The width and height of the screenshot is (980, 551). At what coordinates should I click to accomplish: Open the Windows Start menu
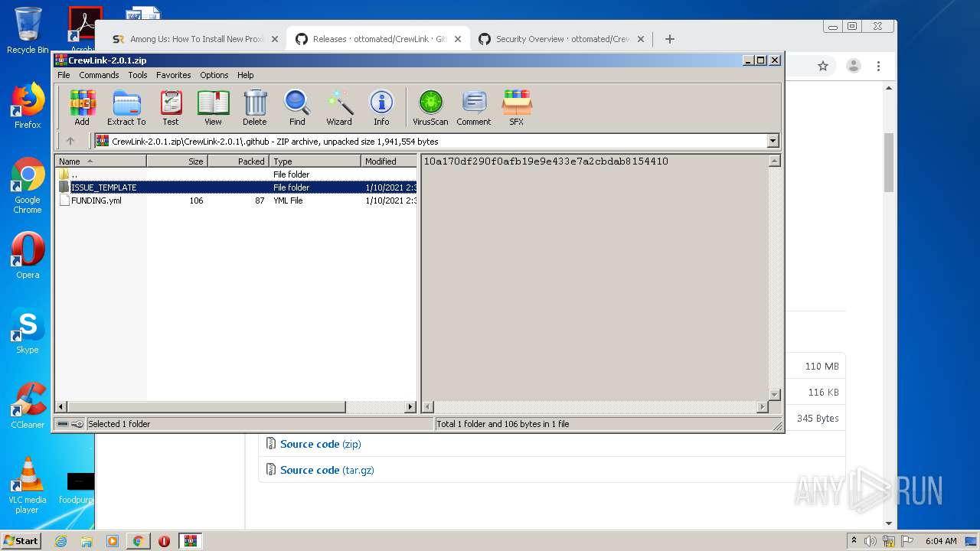click(21, 540)
